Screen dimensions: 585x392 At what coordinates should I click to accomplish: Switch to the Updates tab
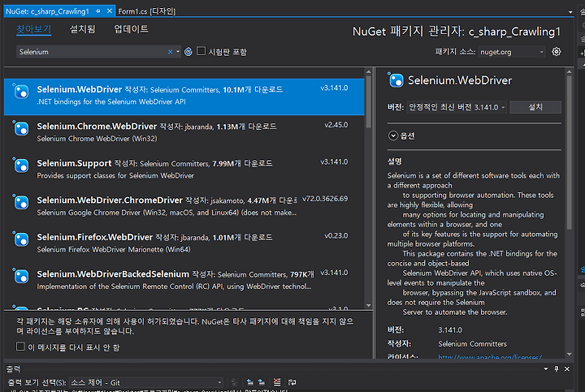click(131, 29)
